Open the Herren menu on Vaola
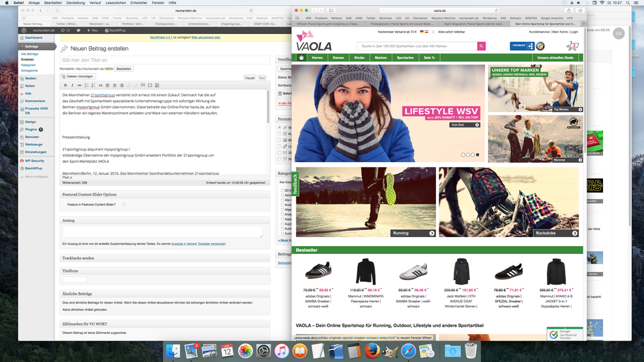 (317, 57)
